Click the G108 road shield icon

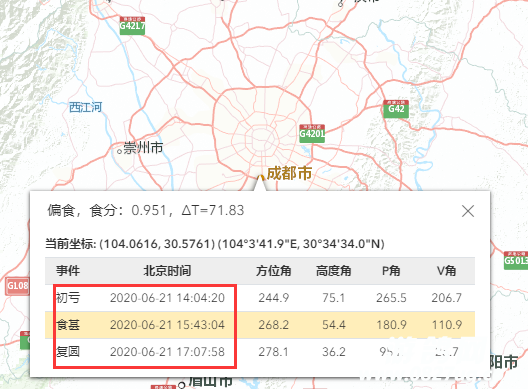coord(18,286)
